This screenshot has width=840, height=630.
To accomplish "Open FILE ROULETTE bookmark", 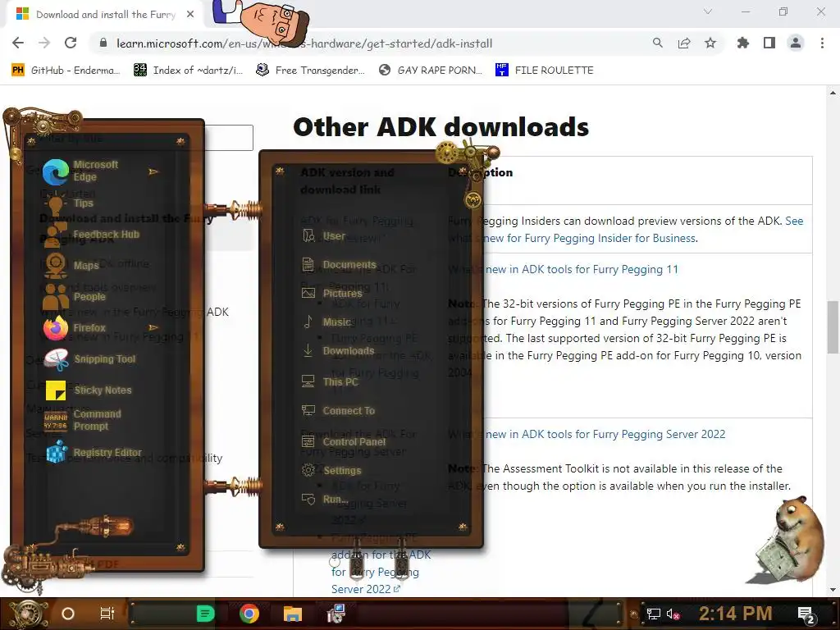I will click(545, 71).
